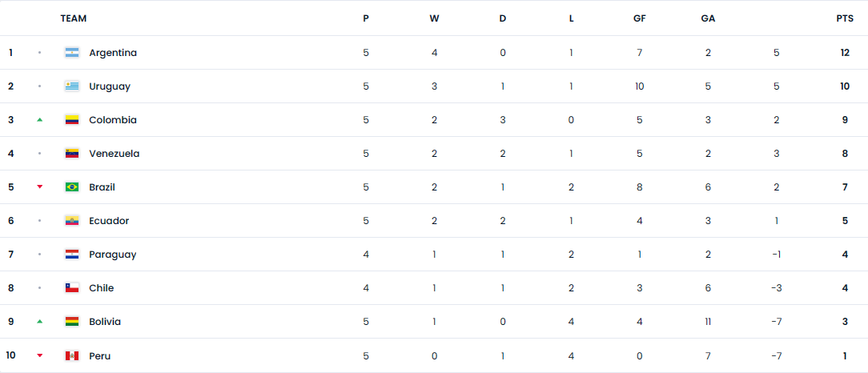
Task: Click the Uruguay flag icon
Action: (x=72, y=86)
